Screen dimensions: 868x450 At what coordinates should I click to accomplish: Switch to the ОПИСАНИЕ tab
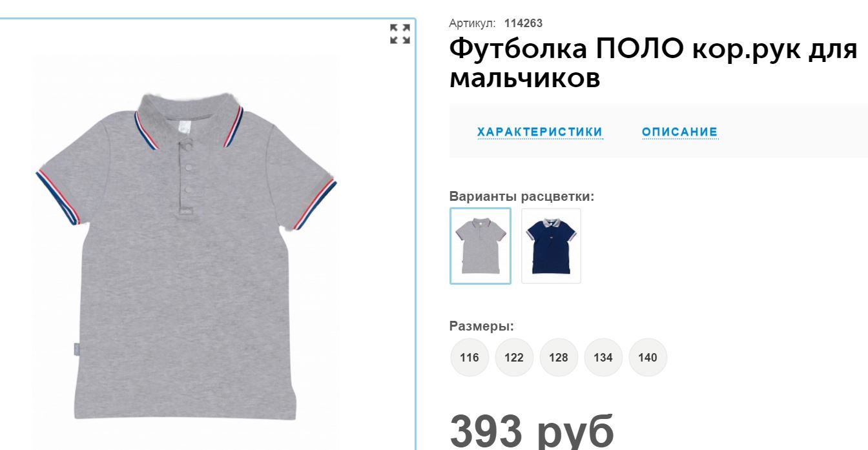pos(679,132)
